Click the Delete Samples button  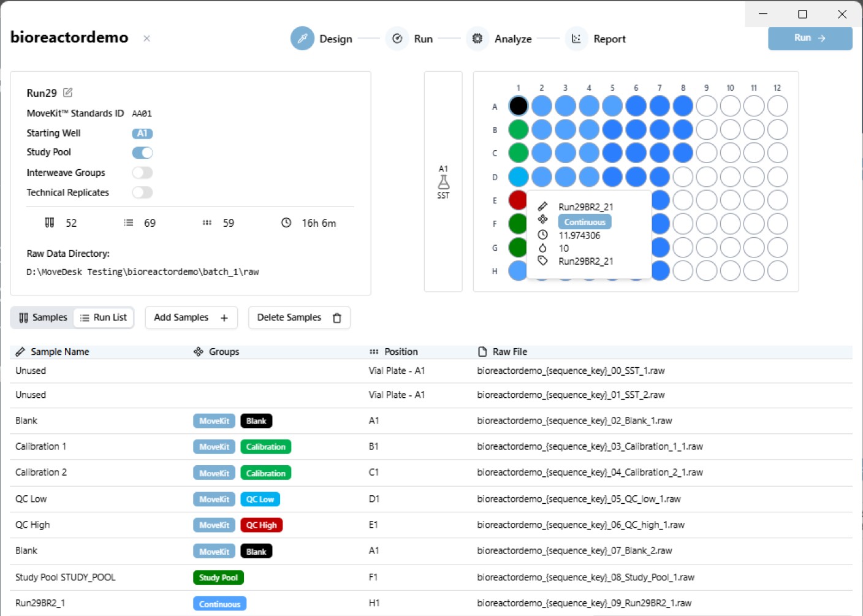(299, 318)
